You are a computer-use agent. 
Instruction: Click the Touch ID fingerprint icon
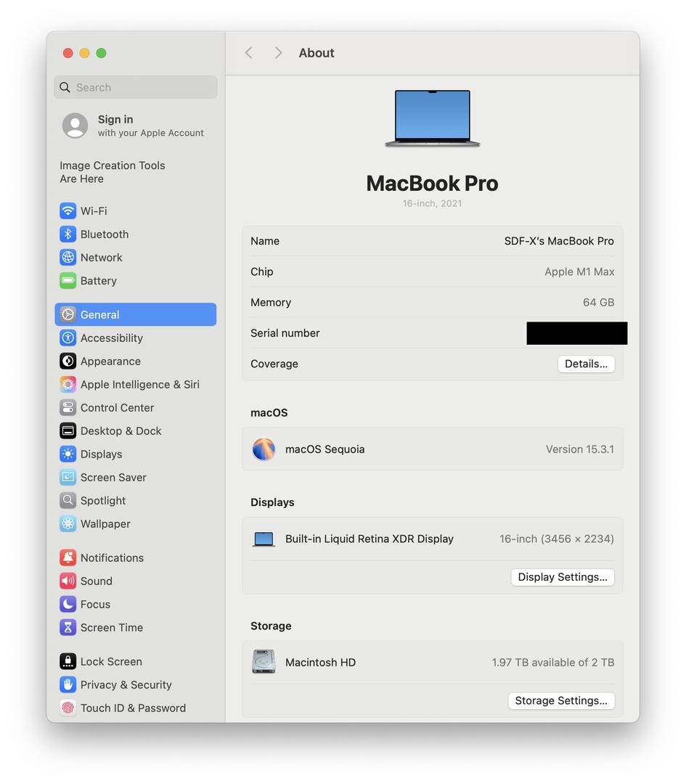click(68, 708)
